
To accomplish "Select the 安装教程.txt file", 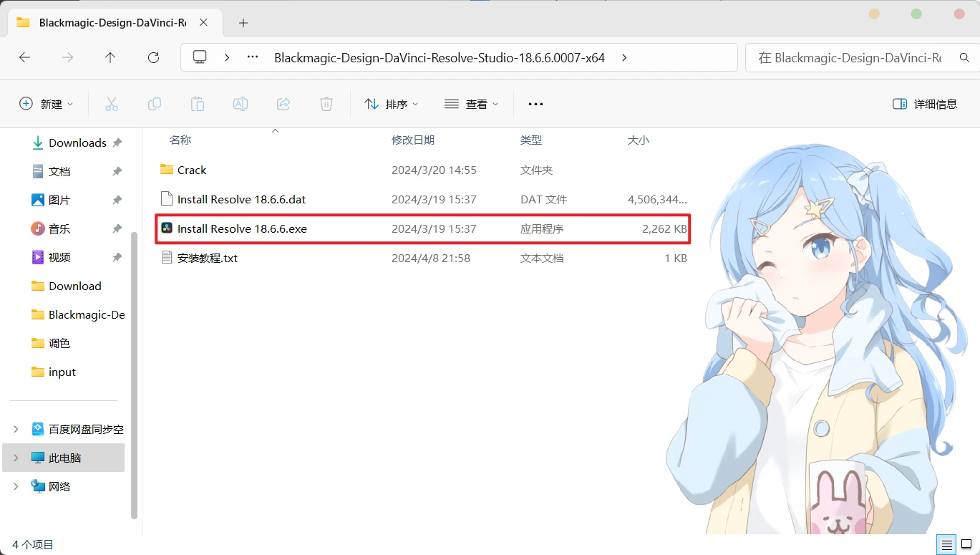I will [x=423, y=258].
